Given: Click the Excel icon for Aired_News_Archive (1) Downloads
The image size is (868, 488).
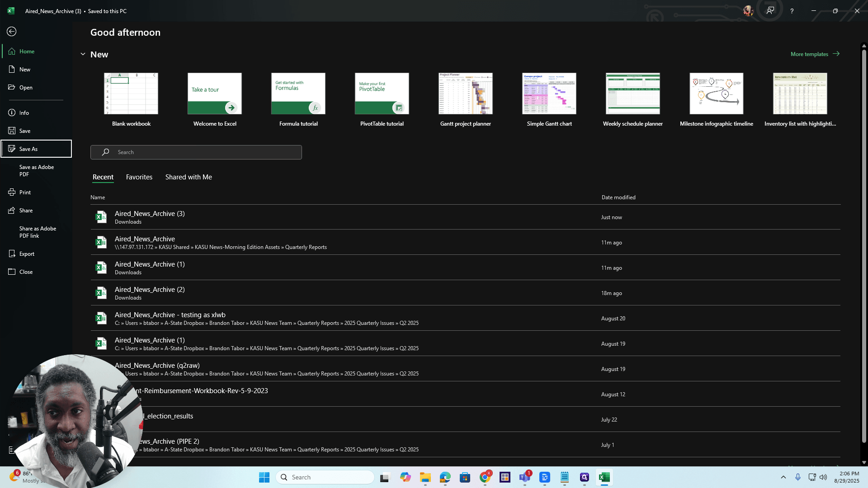Looking at the screenshot, I should (x=101, y=268).
